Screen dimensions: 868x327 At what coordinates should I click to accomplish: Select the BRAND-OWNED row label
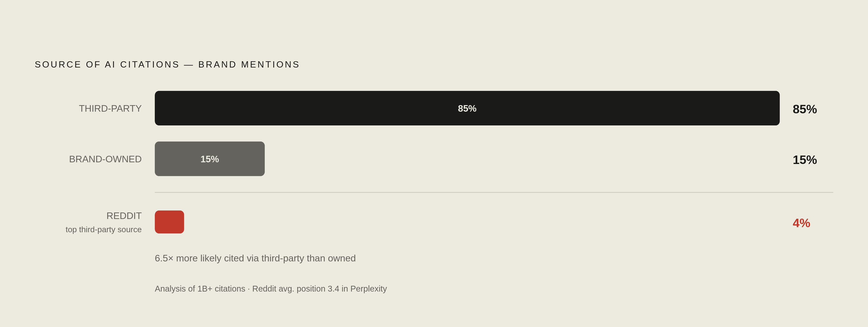pyautogui.click(x=105, y=159)
